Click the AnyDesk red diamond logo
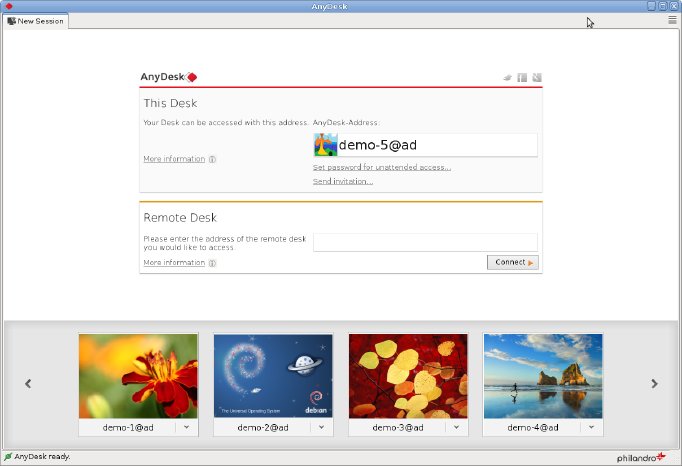This screenshot has width=682, height=466. pyautogui.click(x=191, y=77)
